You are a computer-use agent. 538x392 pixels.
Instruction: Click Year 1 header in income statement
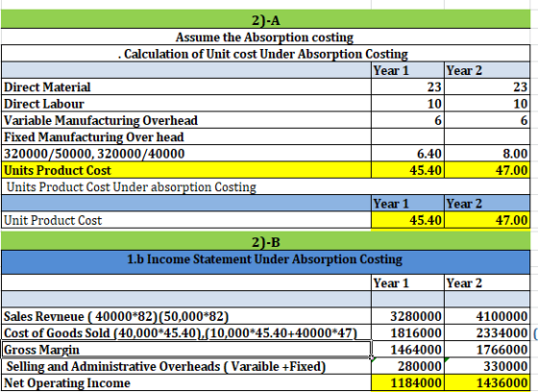(x=407, y=282)
